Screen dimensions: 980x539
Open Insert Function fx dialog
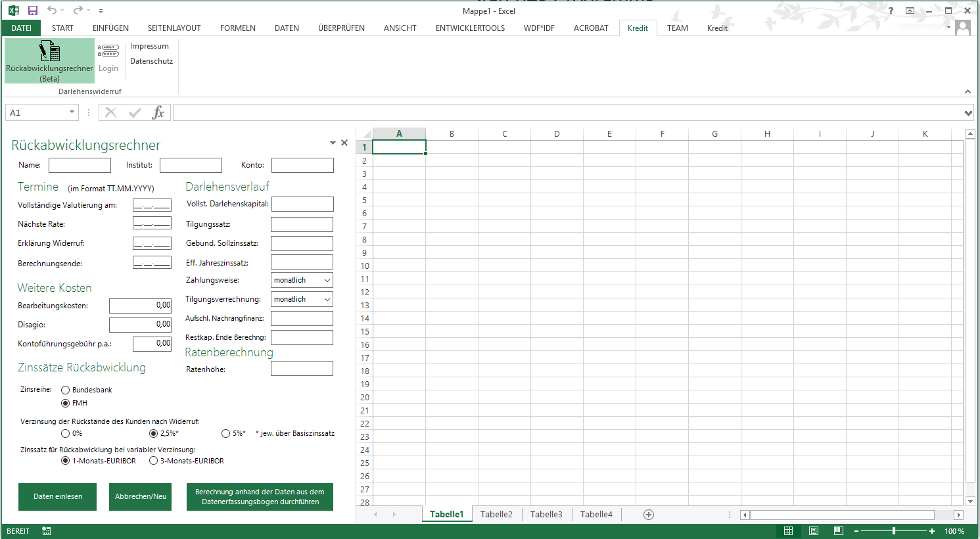[158, 112]
